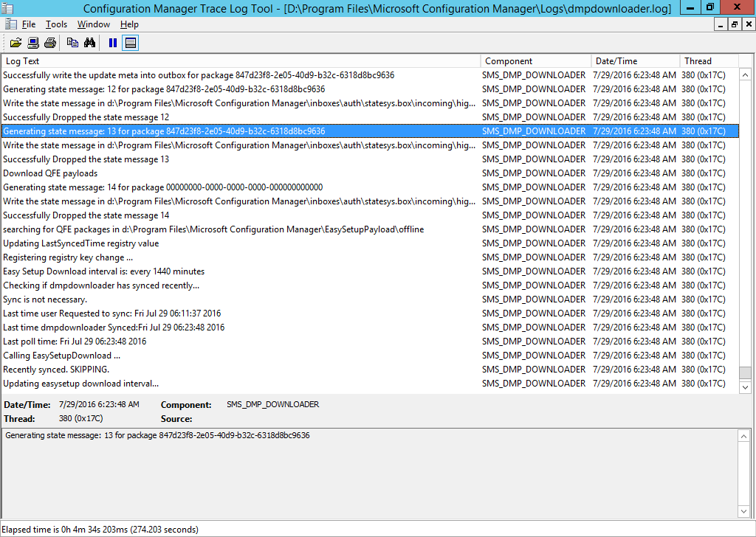Sort by the Date/Time column header
This screenshot has height=537, width=756.
(636, 61)
